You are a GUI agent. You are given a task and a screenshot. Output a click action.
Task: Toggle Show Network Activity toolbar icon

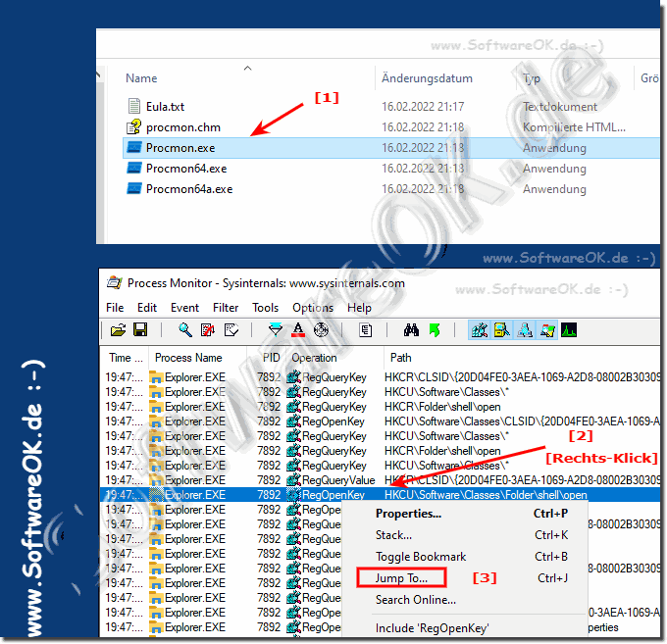(x=525, y=330)
